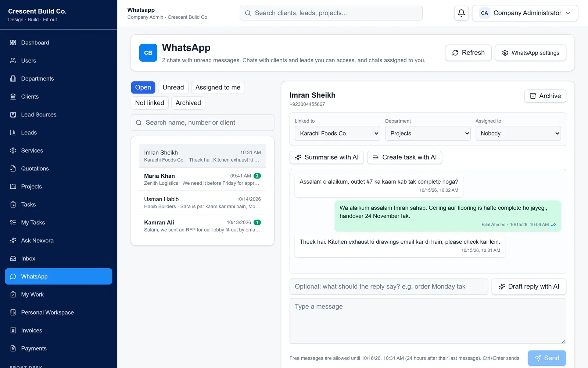
Task: Click Create task with AI
Action: 405,158
